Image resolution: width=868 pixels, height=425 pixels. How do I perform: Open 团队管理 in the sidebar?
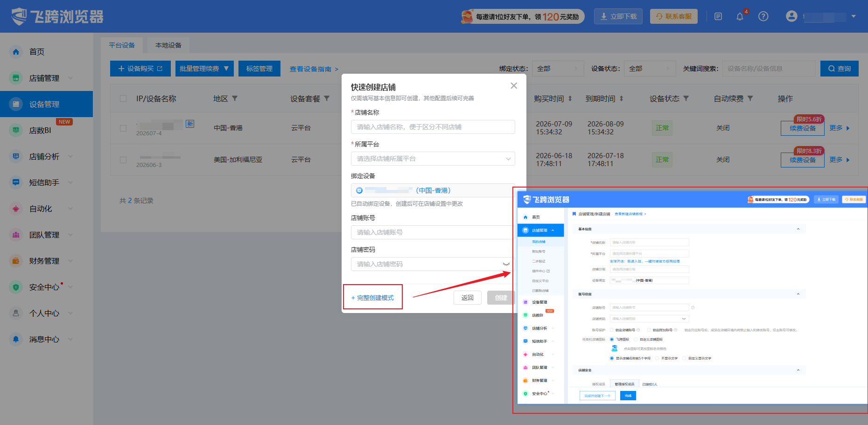pos(44,235)
